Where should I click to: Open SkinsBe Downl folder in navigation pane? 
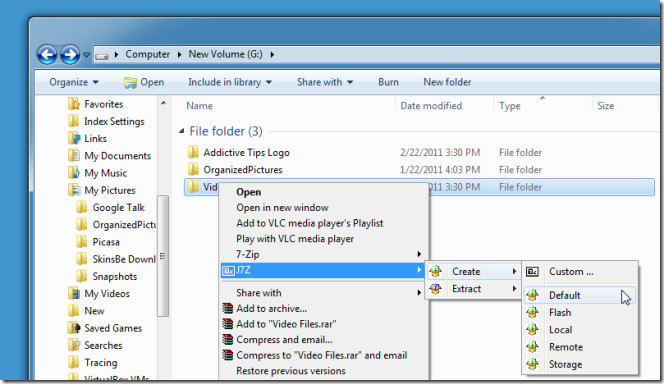tap(116, 259)
